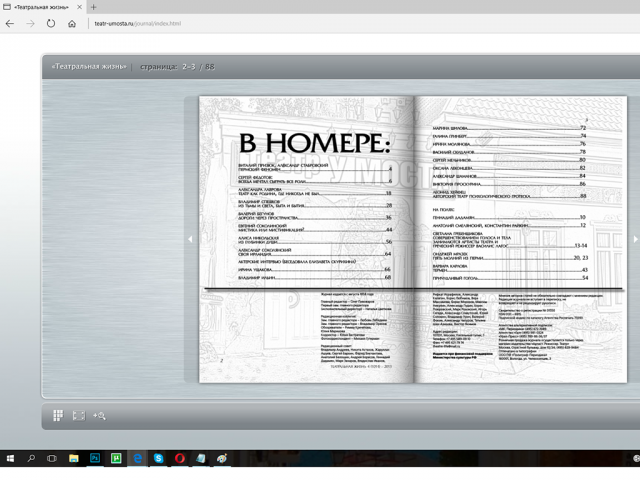Click the «Театральная жизнь» viewer title
The width and height of the screenshot is (640, 480).
click(x=89, y=67)
